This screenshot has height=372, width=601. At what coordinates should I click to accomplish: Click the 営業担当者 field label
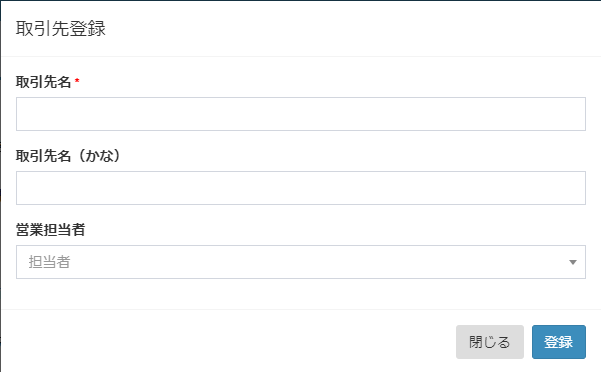pos(50,229)
